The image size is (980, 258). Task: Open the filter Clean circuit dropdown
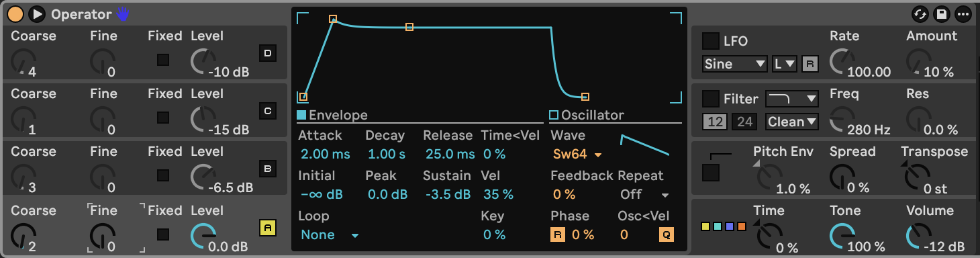pos(792,122)
